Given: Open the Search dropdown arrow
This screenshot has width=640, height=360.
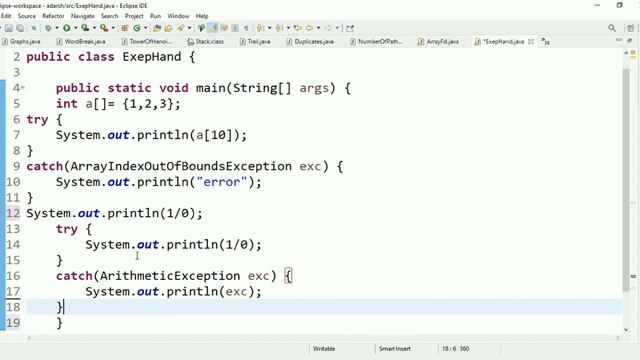Looking at the screenshot, I should pyautogui.click(x=189, y=28).
